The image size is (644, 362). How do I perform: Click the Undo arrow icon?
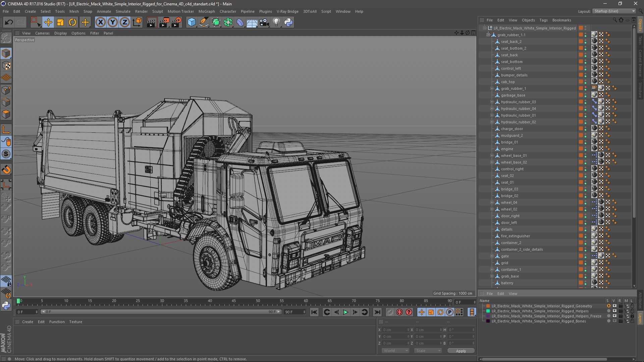9,22
